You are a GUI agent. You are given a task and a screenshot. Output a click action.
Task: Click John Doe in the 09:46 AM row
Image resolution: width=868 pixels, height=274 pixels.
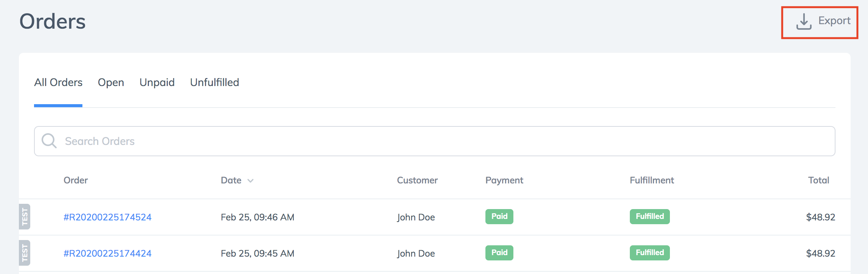click(416, 217)
